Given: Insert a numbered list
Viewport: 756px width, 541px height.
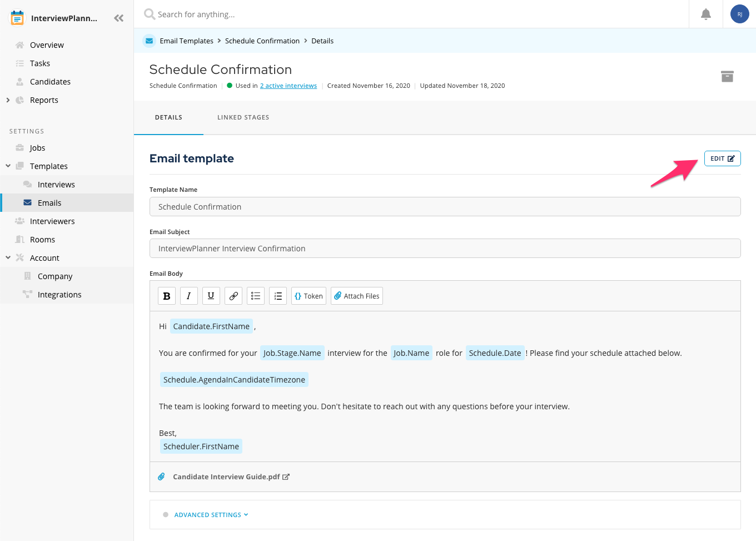Looking at the screenshot, I should pos(278,296).
